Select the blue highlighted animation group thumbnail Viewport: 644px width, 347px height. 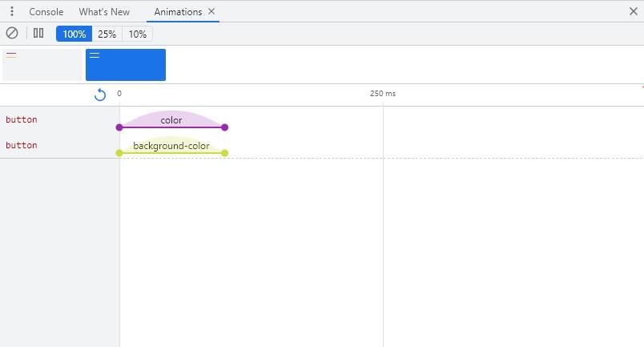tap(126, 65)
